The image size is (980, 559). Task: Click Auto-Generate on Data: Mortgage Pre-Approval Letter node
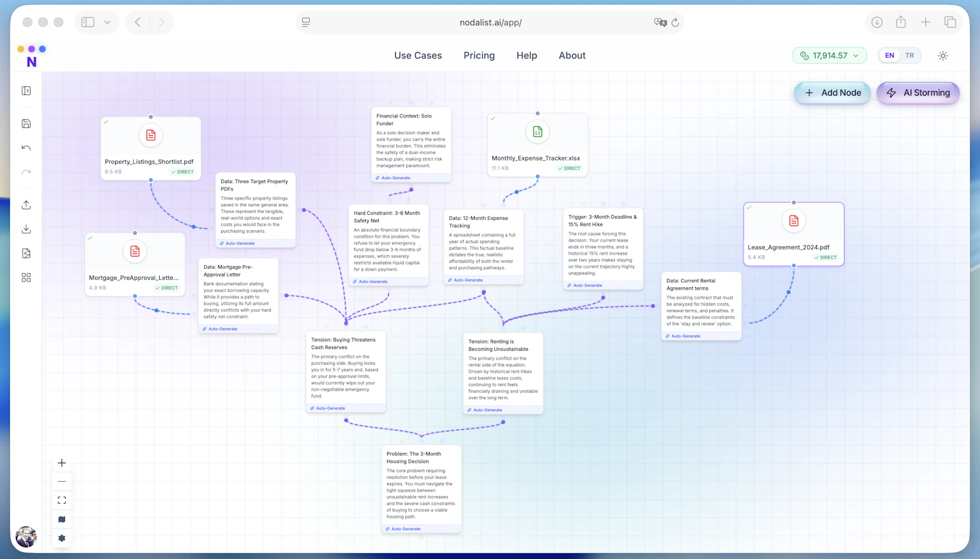[x=220, y=329]
